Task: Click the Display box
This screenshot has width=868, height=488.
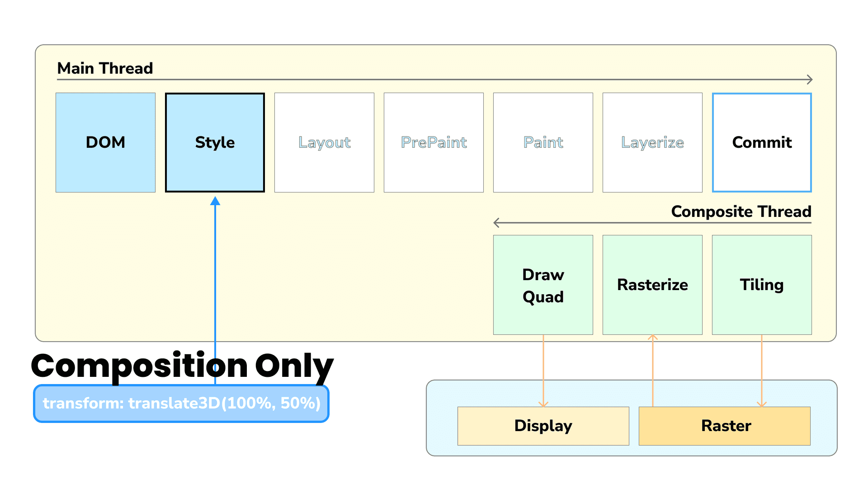Action: click(543, 426)
